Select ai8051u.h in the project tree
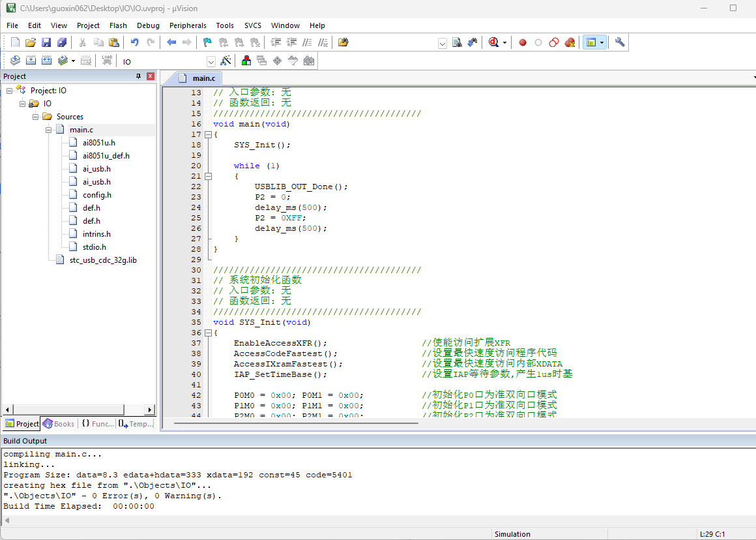This screenshot has width=756, height=540. pos(99,143)
